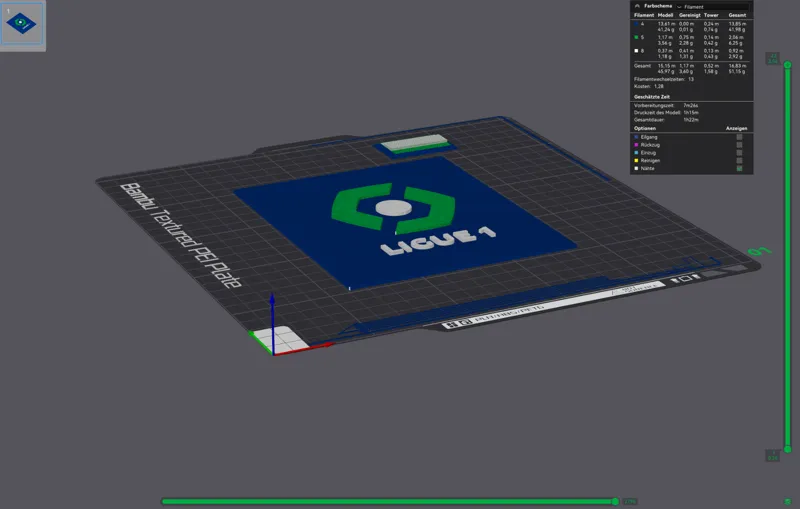This screenshot has width=800, height=509.
Task: Click the Filament column header
Action: pos(644,15)
